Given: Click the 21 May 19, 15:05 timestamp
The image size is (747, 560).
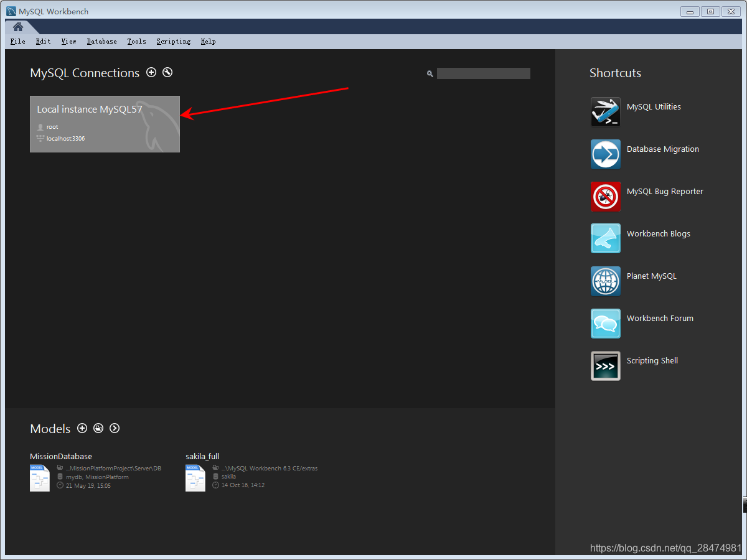Looking at the screenshot, I should [x=88, y=485].
